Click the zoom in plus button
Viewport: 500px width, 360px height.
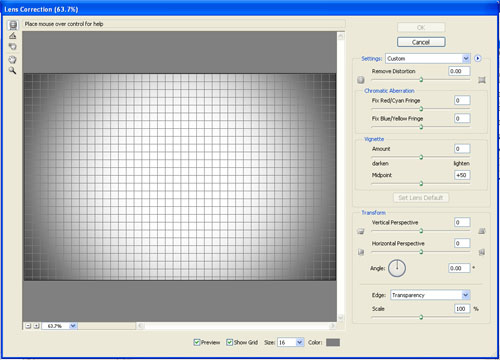[36, 326]
